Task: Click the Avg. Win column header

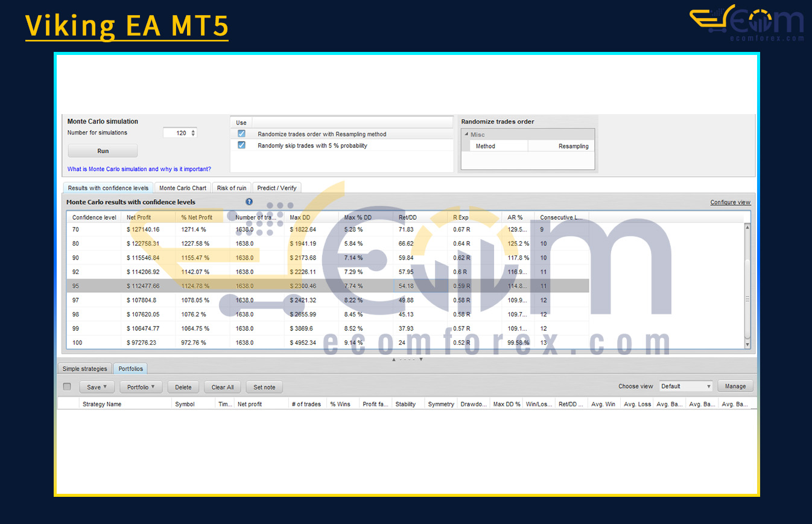Action: coord(603,404)
